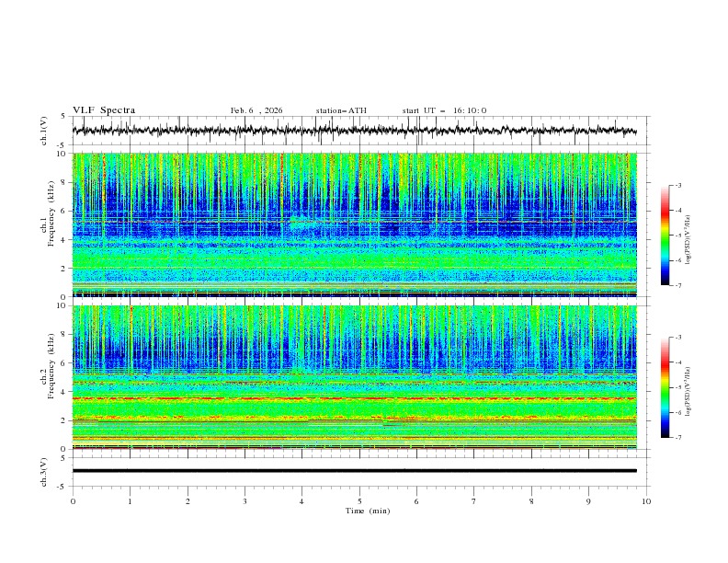Click the time axis tick label "7"
This screenshot has height=563, width=728.
coord(474,501)
